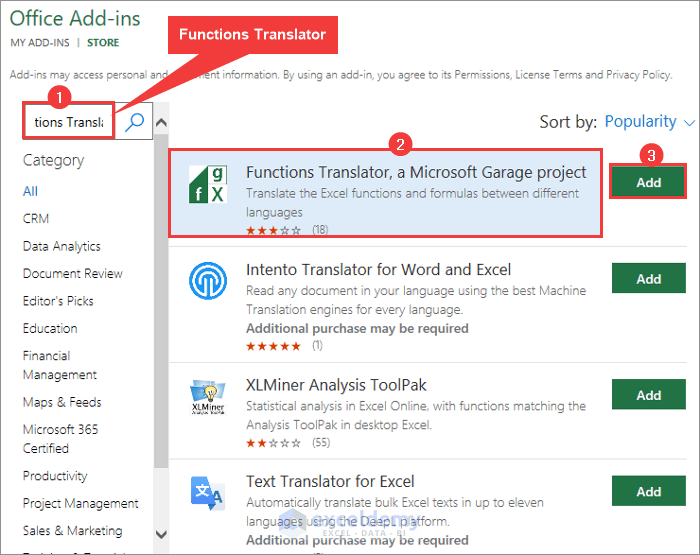Click the add-in search input field
Screen dimensions: 700x555
point(69,122)
